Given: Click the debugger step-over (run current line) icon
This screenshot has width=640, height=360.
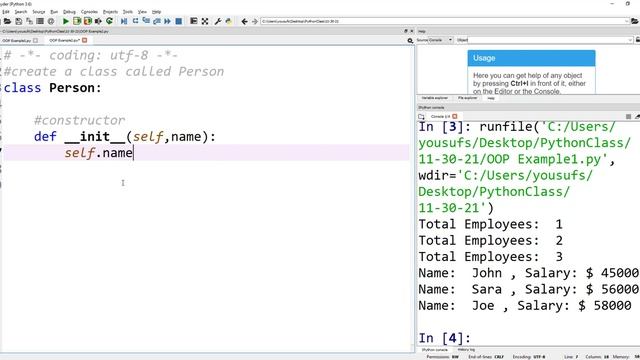Looking at the screenshot, I should (135, 21).
